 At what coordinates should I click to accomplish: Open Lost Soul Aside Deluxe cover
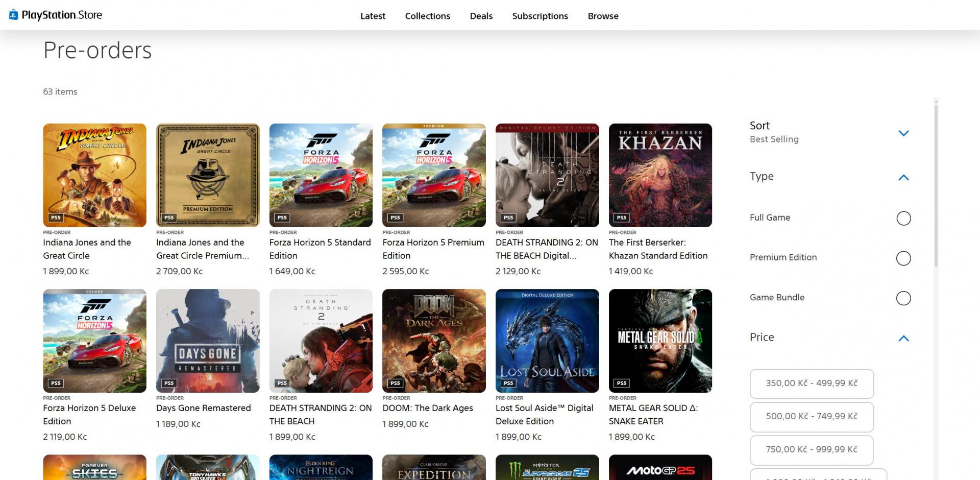click(547, 341)
